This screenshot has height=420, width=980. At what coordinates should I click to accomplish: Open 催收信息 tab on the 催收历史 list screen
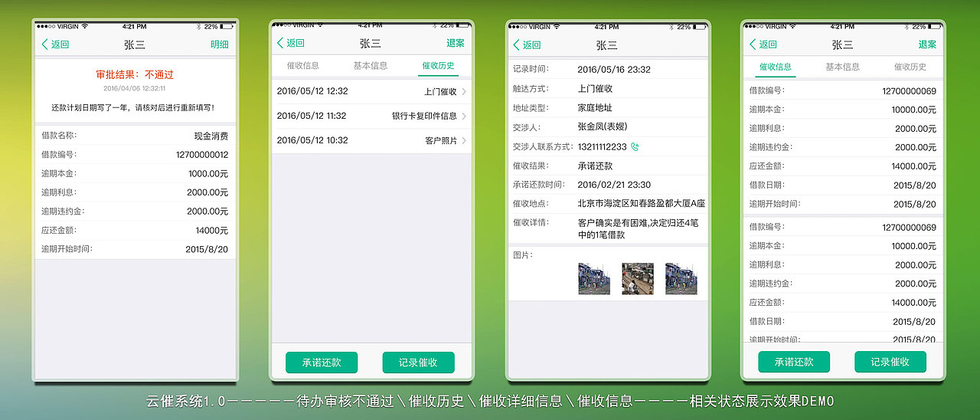pos(303,66)
